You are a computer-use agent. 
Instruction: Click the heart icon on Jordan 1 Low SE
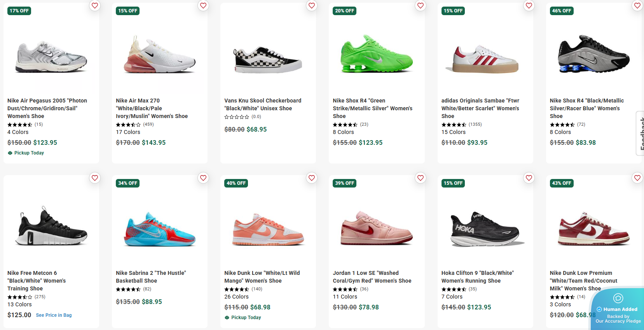tap(420, 178)
